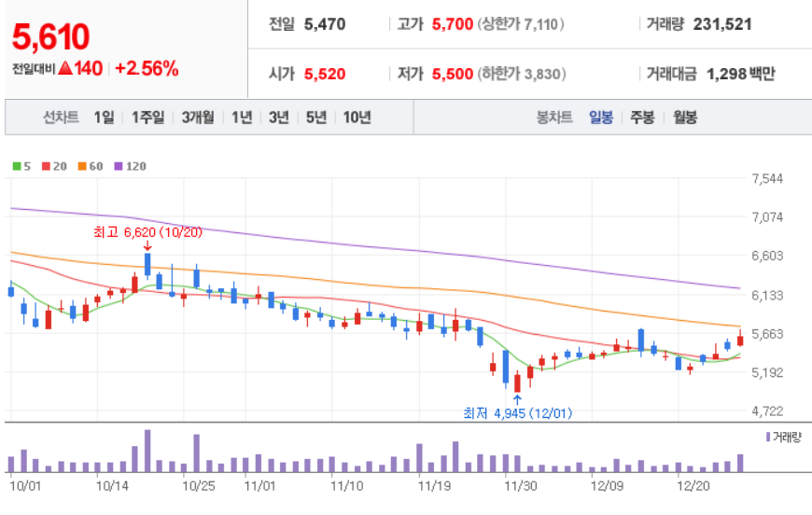Click the 거래량 value 231,521

pyautogui.click(x=722, y=24)
